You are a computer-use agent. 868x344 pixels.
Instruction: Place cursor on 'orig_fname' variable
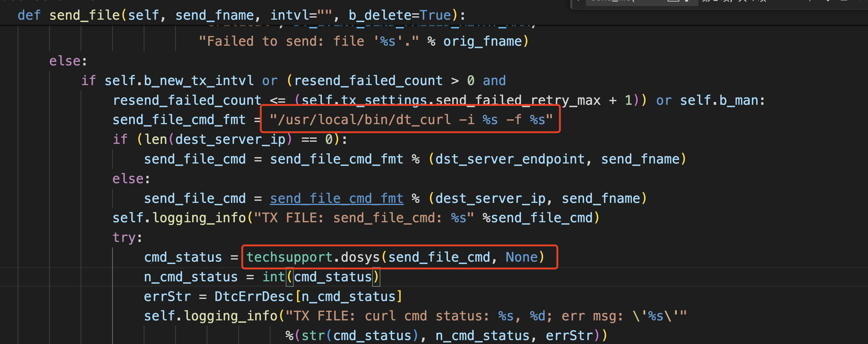482,41
